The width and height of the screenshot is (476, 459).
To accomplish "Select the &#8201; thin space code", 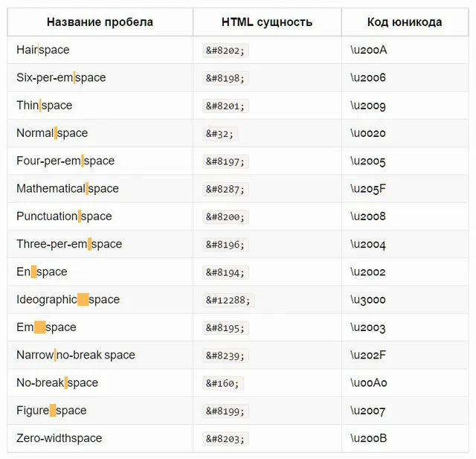I will click(225, 106).
